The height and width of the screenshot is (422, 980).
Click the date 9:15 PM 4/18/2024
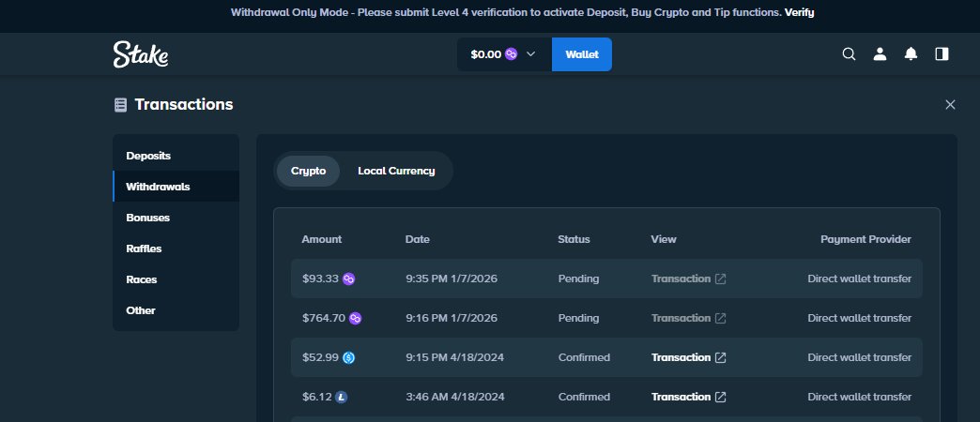point(454,357)
